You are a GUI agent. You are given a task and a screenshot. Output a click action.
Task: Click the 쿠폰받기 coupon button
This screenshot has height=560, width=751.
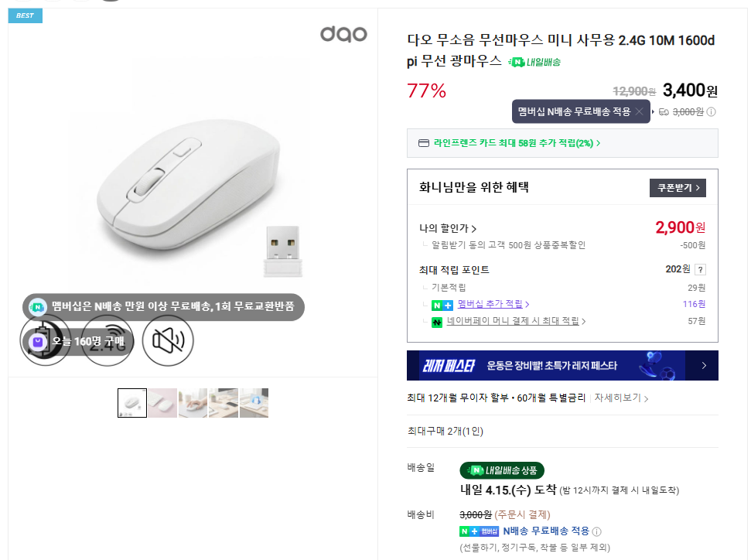coord(677,187)
